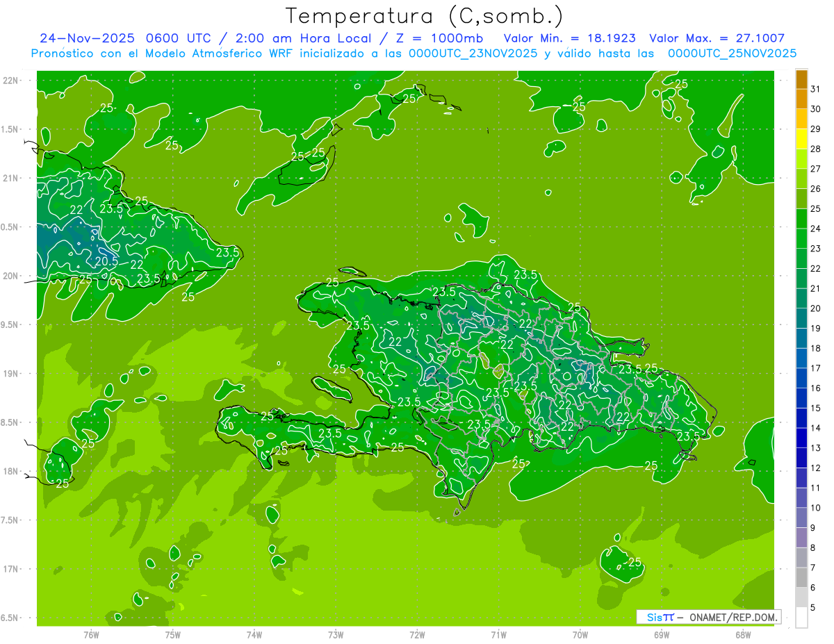
Task: Click color scale label '20'
Action: pos(816,308)
